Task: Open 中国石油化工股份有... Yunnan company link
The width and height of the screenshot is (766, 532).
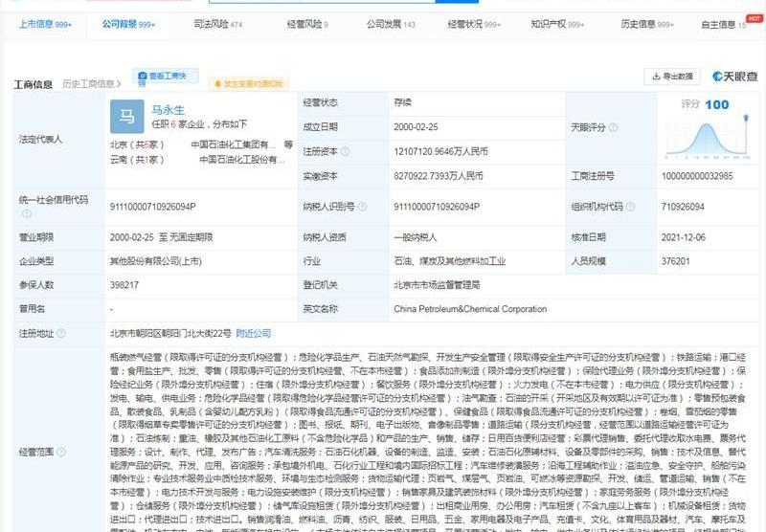Action: [242, 160]
